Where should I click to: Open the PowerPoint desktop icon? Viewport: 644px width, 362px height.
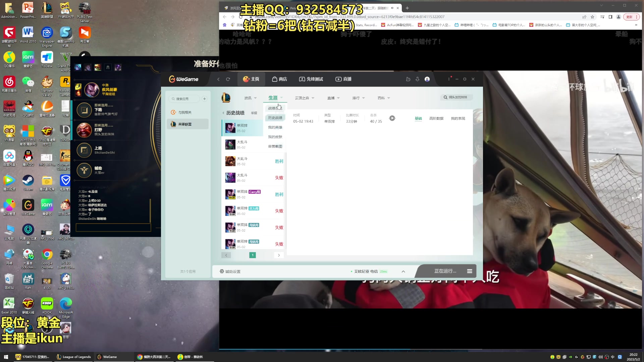[28, 10]
